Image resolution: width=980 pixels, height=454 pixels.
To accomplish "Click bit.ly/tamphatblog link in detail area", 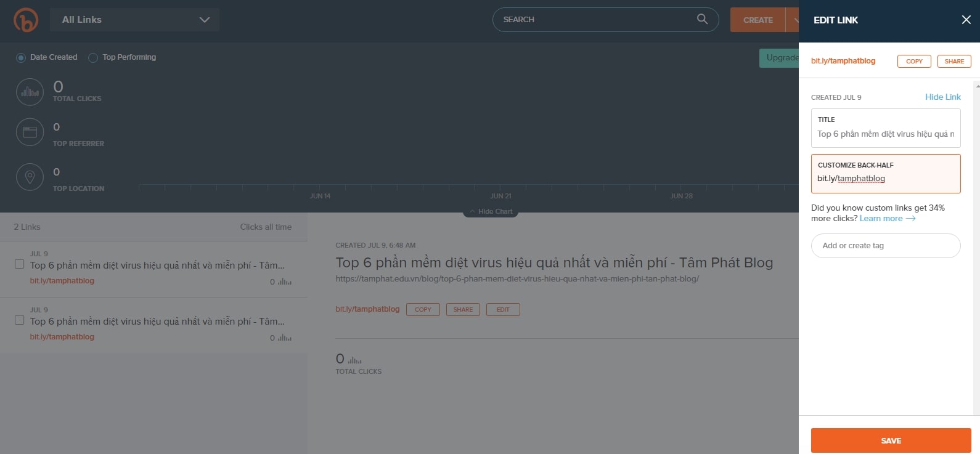I will (x=367, y=309).
